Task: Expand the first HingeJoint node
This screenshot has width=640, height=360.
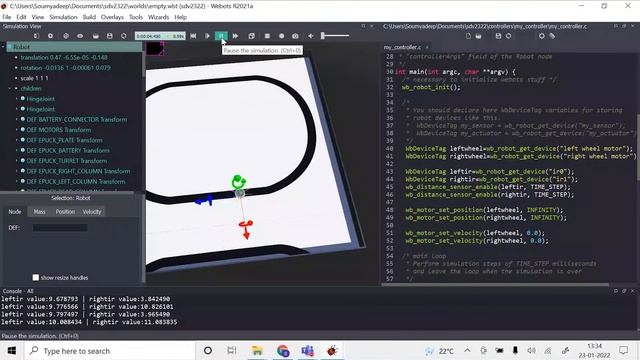Action: (x=17, y=99)
